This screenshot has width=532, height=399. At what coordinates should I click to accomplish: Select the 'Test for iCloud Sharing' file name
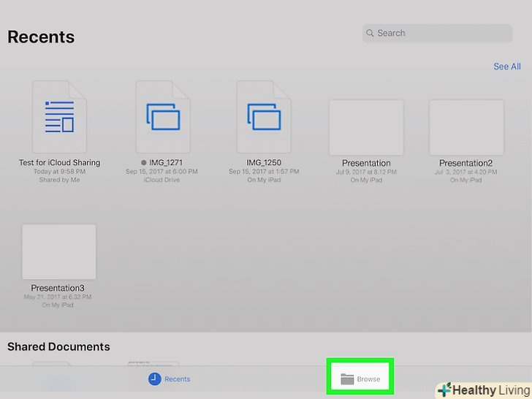pos(59,162)
